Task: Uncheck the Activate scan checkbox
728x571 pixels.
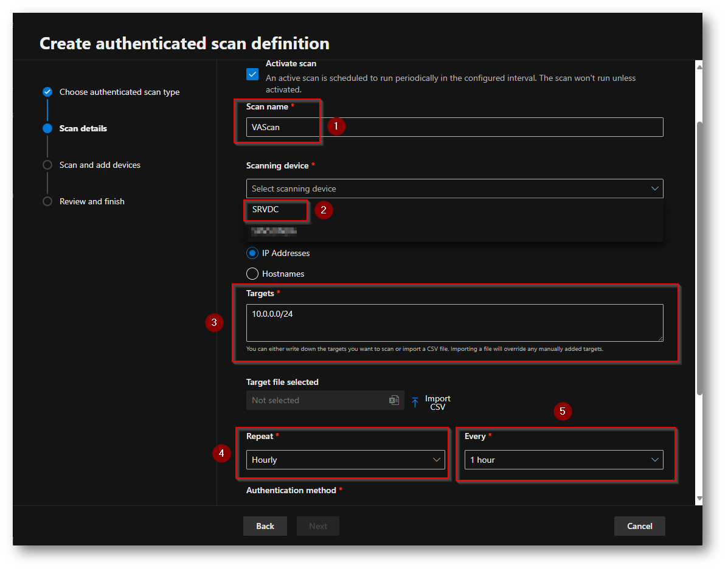Action: point(252,74)
